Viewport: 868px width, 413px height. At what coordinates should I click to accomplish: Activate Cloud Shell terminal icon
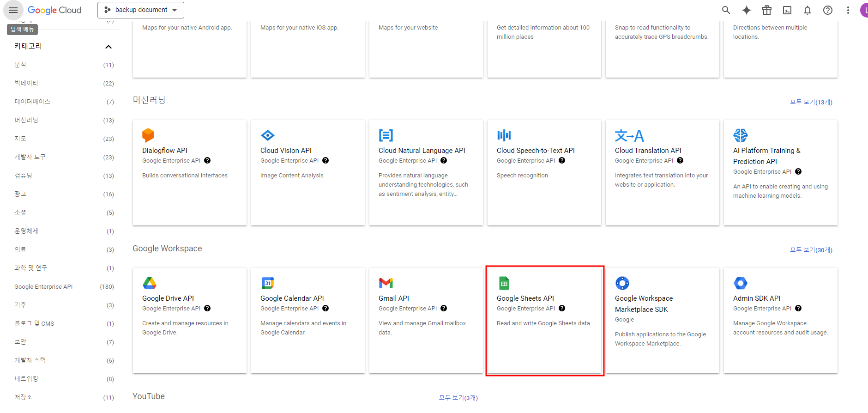(x=787, y=10)
